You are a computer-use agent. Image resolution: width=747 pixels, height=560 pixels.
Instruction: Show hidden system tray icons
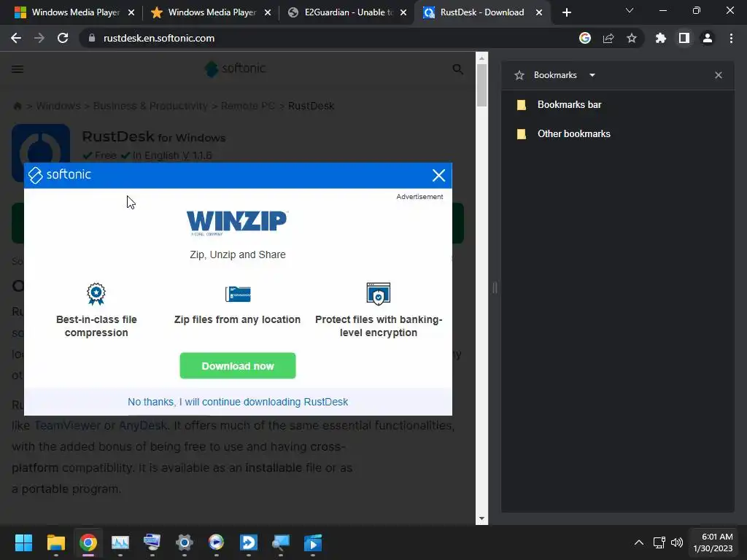pyautogui.click(x=639, y=542)
